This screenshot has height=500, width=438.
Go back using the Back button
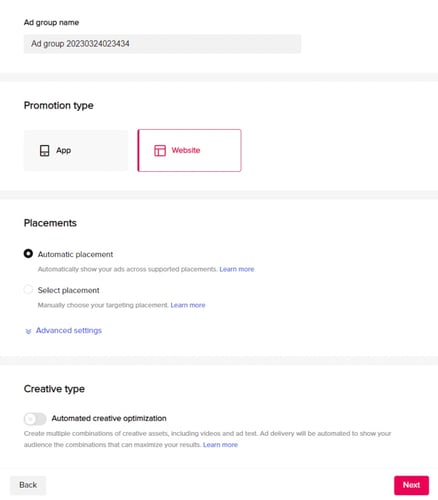(x=28, y=485)
